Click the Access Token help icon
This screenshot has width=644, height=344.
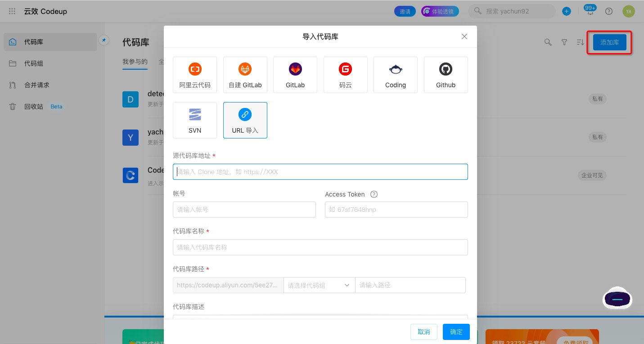pyautogui.click(x=374, y=194)
